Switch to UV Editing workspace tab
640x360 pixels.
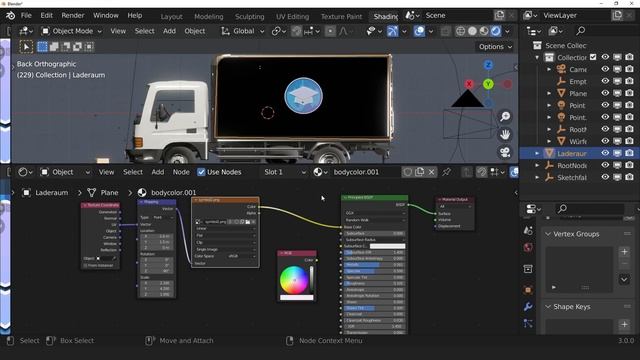point(292,17)
